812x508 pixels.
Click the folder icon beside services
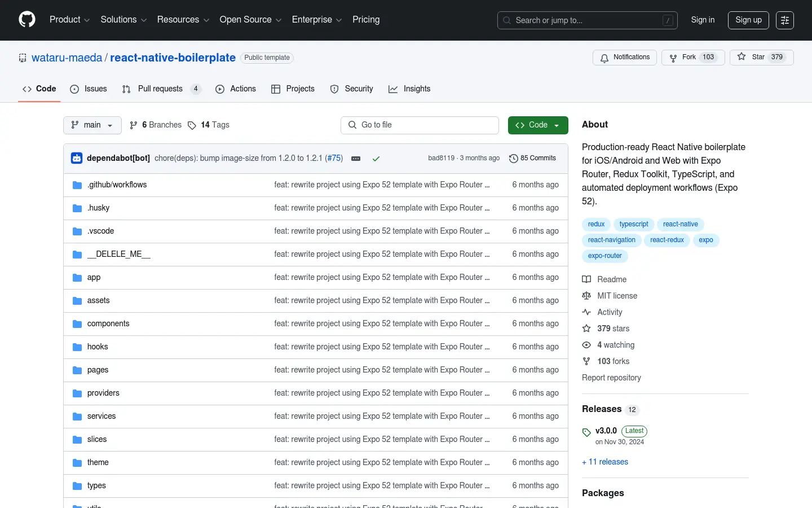click(77, 417)
